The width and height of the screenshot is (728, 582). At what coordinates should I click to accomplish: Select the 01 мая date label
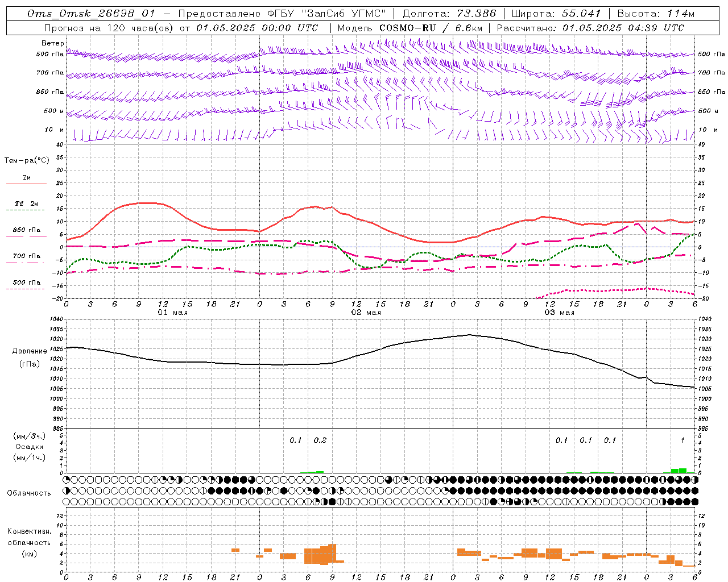click(172, 313)
